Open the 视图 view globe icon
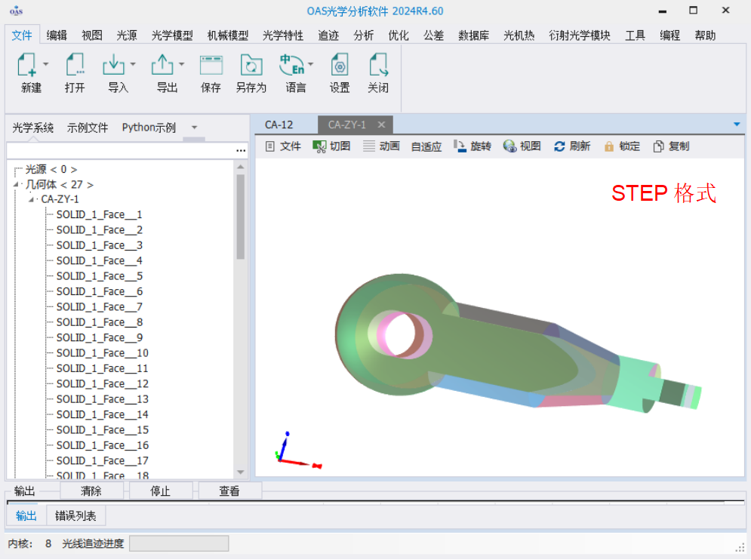The width and height of the screenshot is (751, 560). [509, 146]
